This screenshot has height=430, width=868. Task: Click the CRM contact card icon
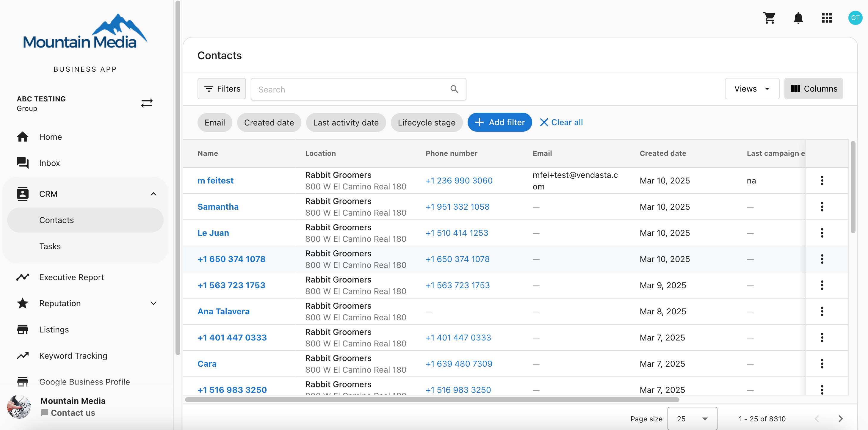pyautogui.click(x=23, y=194)
